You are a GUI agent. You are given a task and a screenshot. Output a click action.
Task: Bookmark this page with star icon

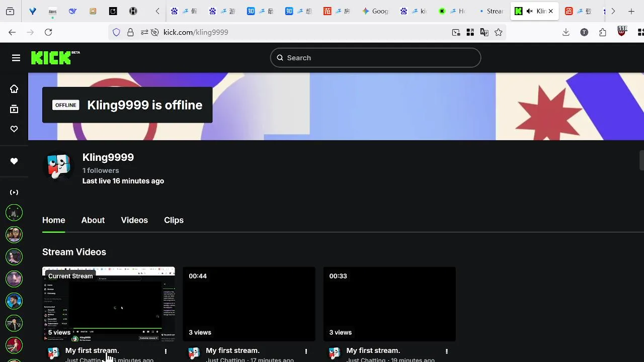498,32
